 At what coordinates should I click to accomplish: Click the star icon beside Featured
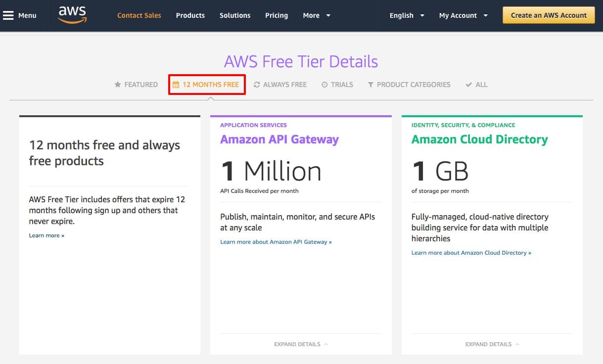(x=118, y=85)
